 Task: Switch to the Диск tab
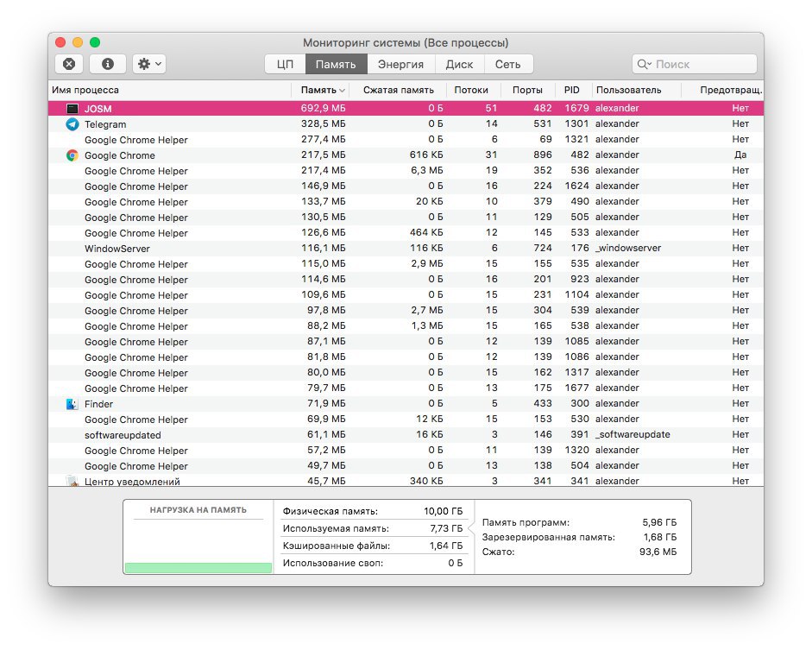459,64
